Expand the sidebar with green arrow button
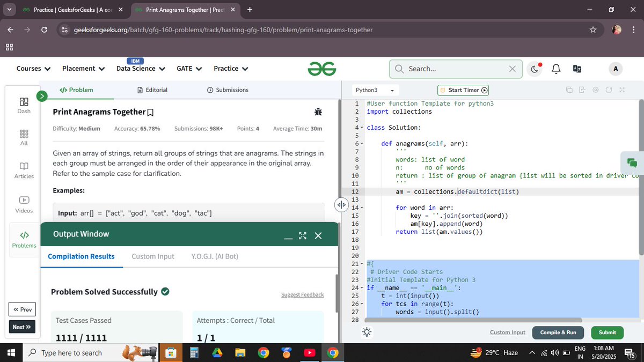 click(42, 96)
